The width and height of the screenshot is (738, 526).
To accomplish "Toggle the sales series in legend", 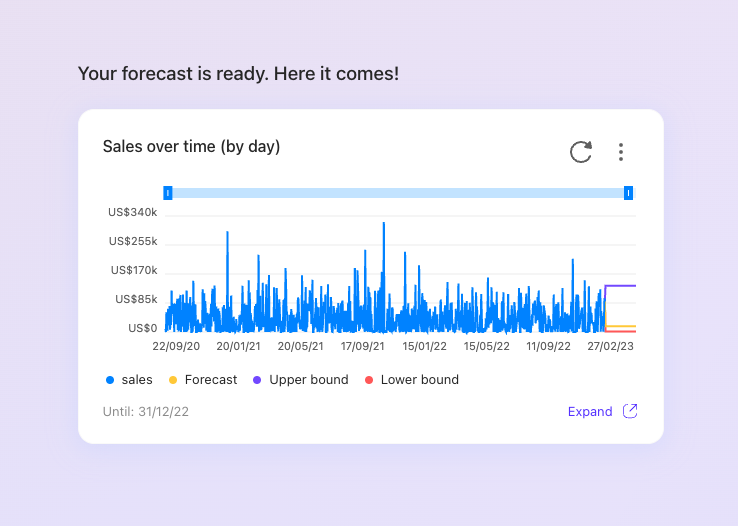I will coord(137,380).
